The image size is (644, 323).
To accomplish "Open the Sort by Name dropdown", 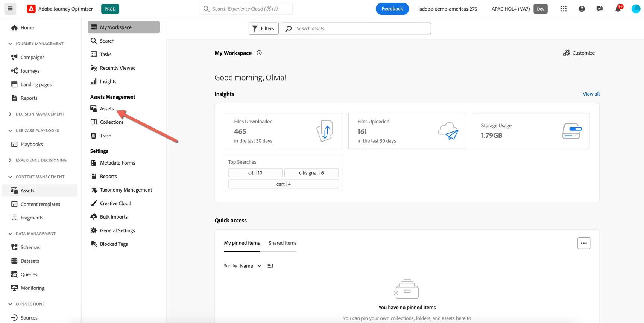I will 251,266.
